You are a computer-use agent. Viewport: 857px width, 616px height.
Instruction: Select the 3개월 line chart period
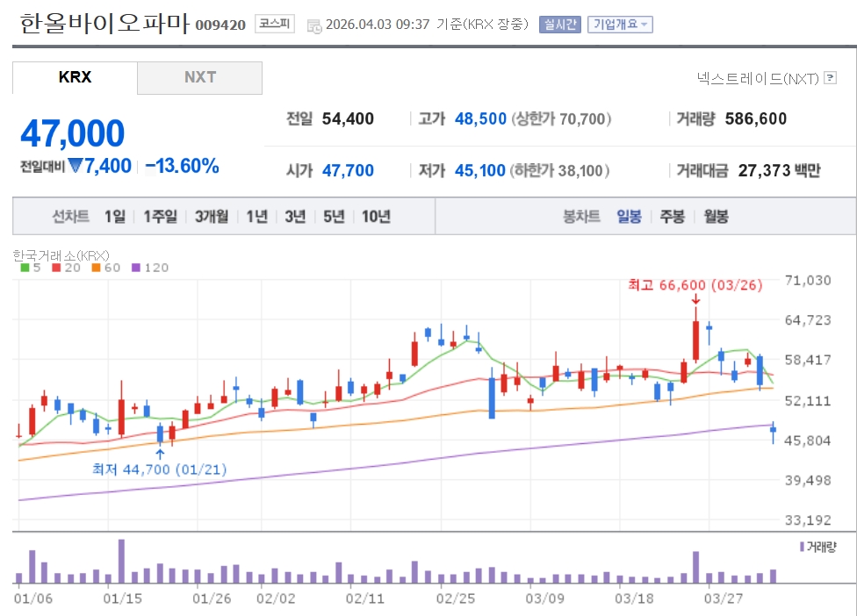[212, 217]
